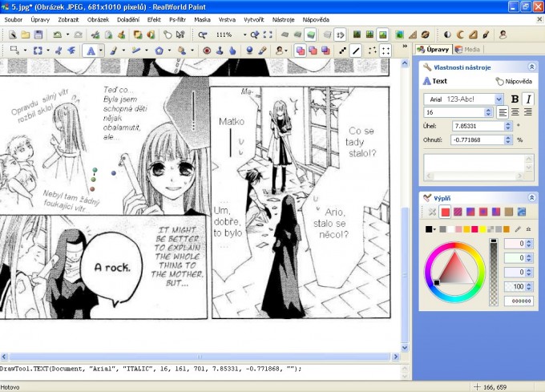Collapse the Vlastnosti nástroje panel
The image size is (545, 392).
531,67
